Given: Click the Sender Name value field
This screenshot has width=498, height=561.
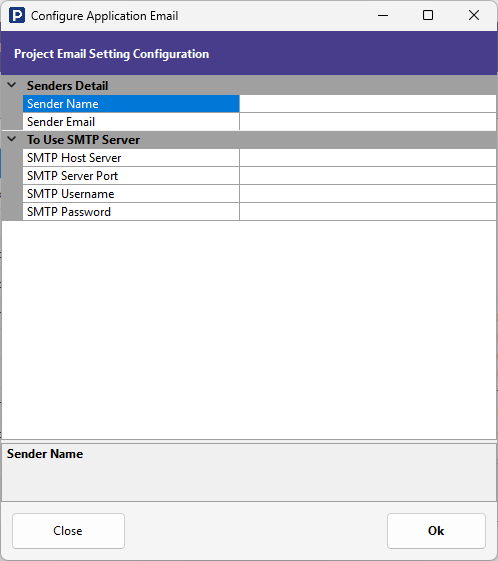Looking at the screenshot, I should 368,104.
